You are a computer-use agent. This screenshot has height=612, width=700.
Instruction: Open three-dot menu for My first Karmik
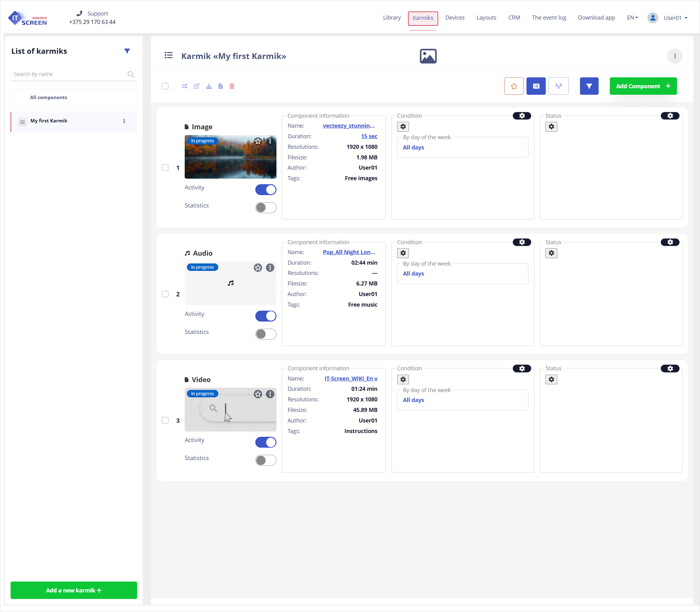(x=124, y=121)
